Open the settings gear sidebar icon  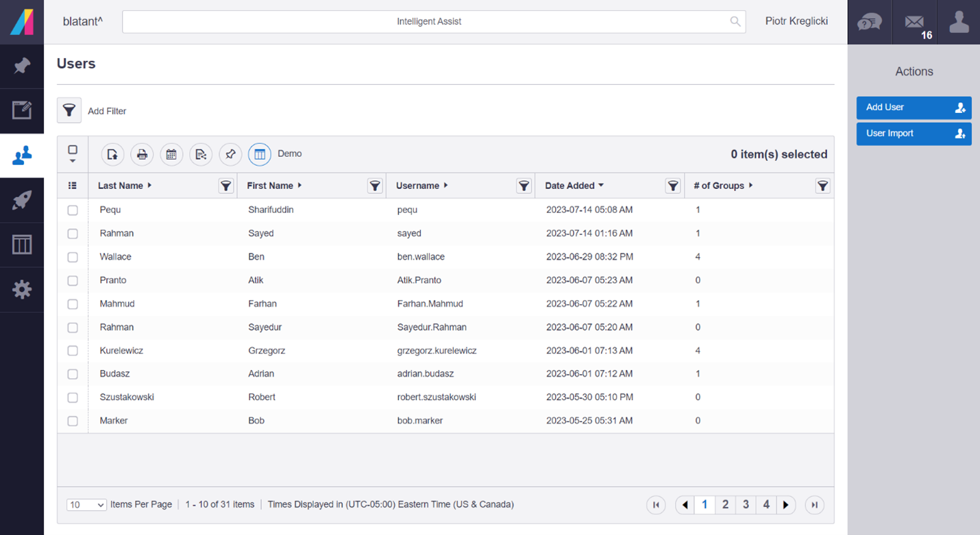pyautogui.click(x=22, y=289)
